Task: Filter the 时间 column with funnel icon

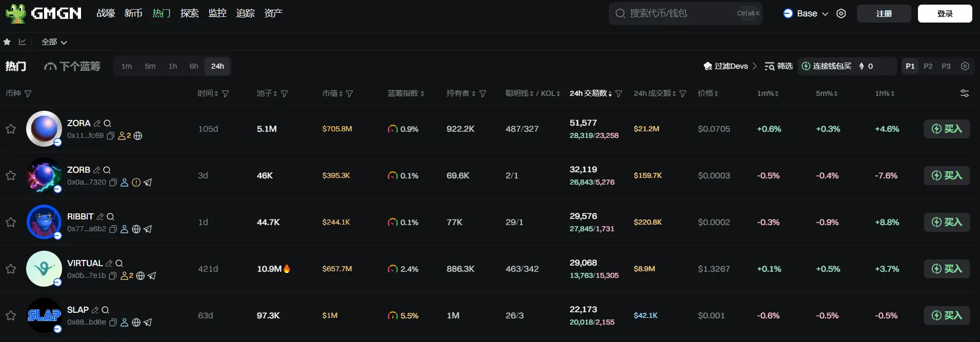Action: [226, 94]
